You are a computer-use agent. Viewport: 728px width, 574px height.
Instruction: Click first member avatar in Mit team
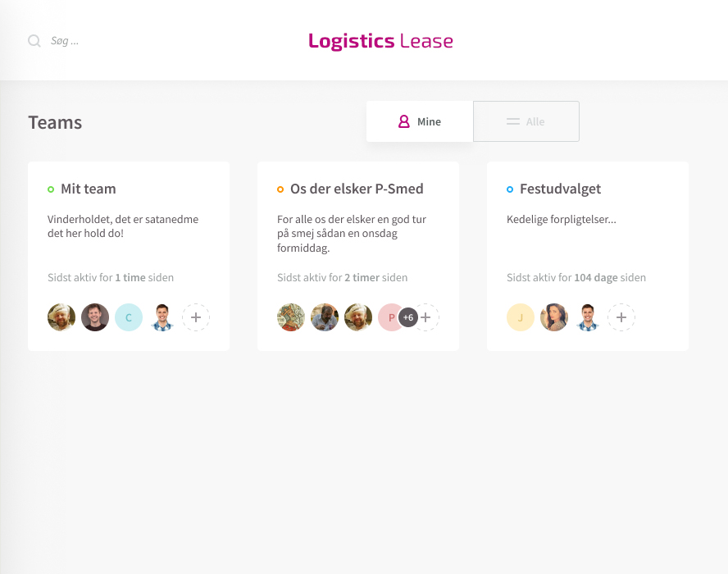coord(61,317)
